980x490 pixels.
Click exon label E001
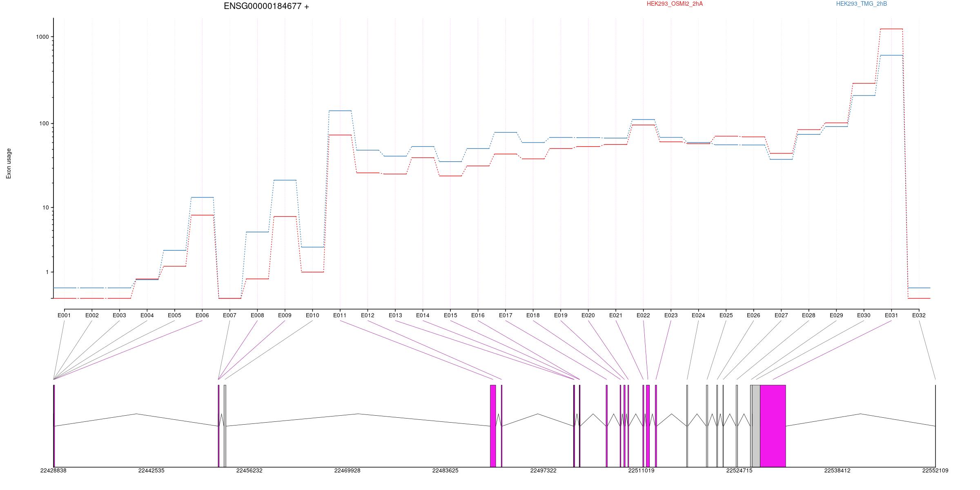click(x=64, y=315)
